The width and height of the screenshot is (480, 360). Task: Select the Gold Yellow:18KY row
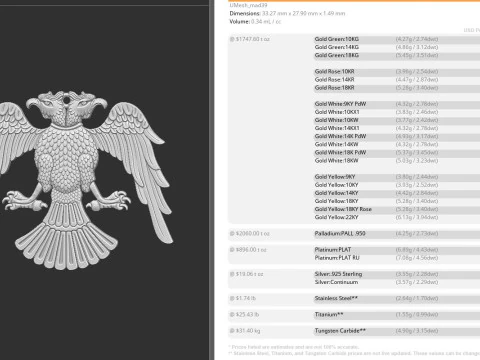tap(397, 201)
